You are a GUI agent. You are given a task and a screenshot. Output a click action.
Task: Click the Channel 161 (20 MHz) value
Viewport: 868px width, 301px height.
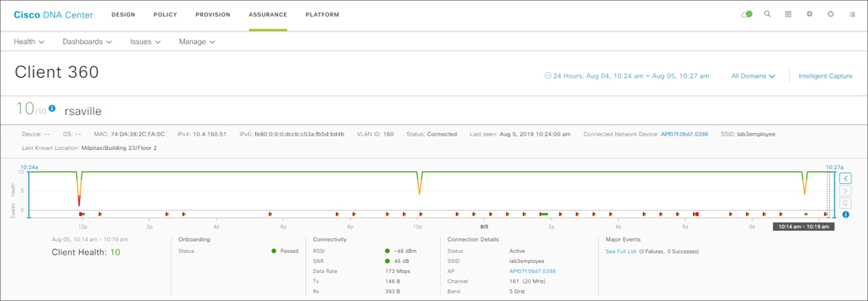pos(527,281)
